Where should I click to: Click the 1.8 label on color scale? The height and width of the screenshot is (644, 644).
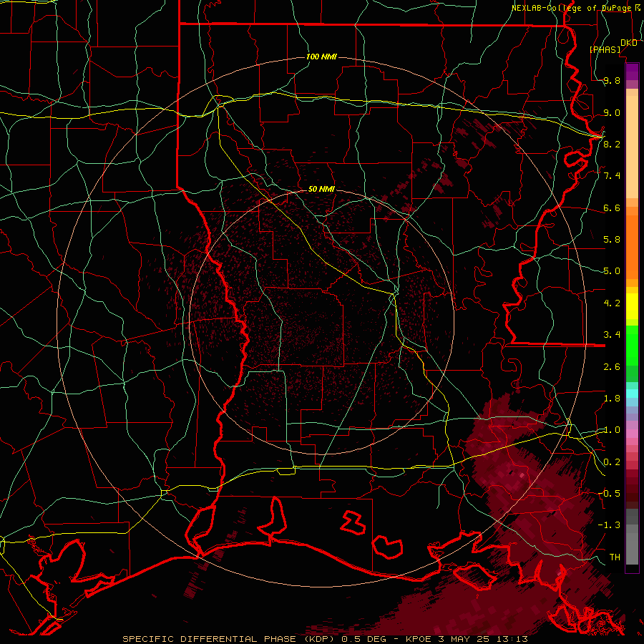coord(612,399)
